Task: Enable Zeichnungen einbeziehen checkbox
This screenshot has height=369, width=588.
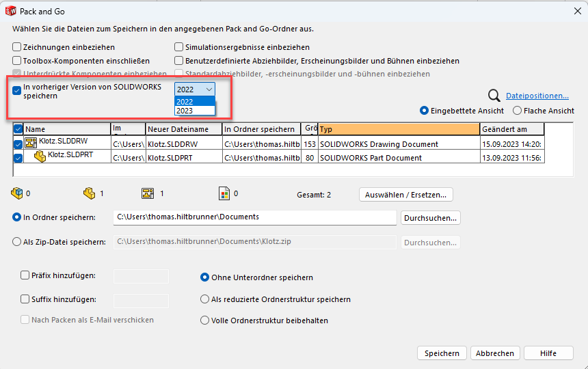Action: point(17,48)
